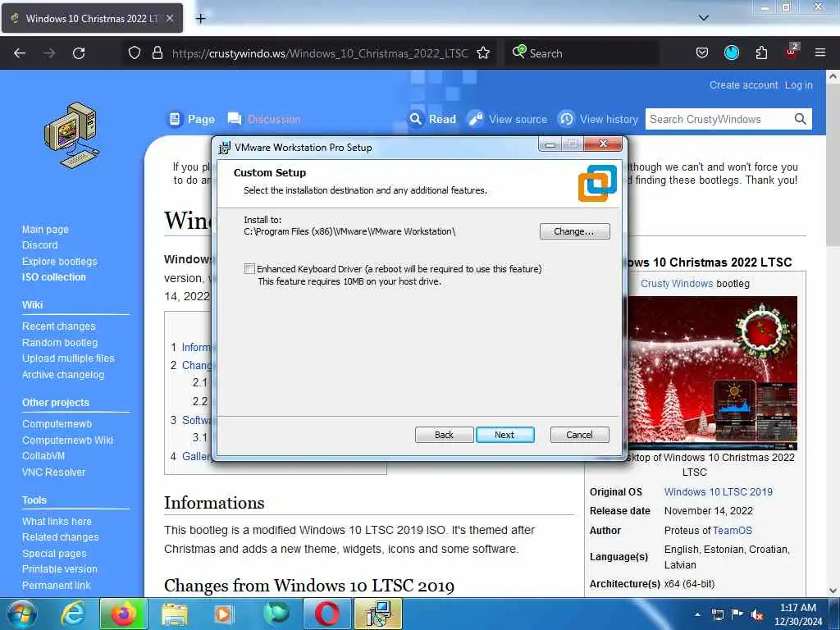Go back in Firefox browser
Image resolution: width=840 pixels, height=630 pixels.
[x=20, y=53]
